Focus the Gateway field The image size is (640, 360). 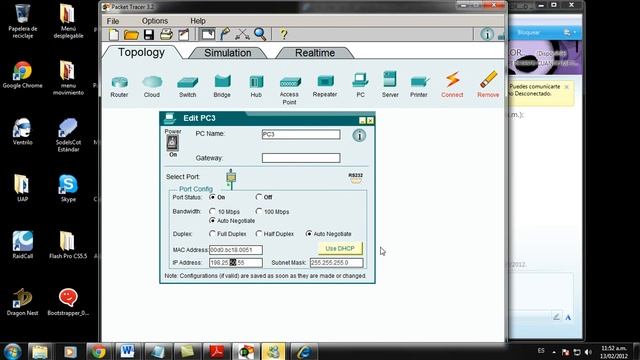click(x=301, y=158)
